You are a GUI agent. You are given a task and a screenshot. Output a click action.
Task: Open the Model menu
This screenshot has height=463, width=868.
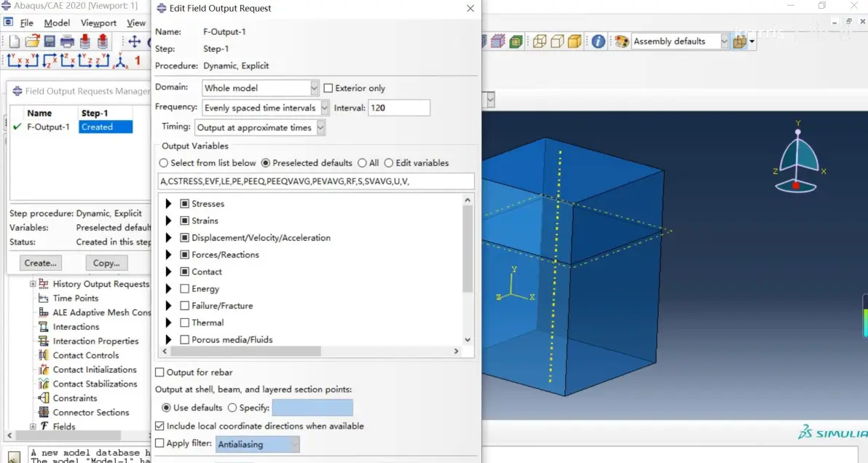click(57, 23)
